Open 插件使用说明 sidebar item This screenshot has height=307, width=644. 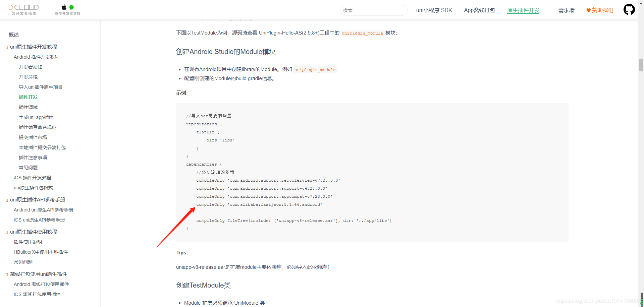coord(28,242)
